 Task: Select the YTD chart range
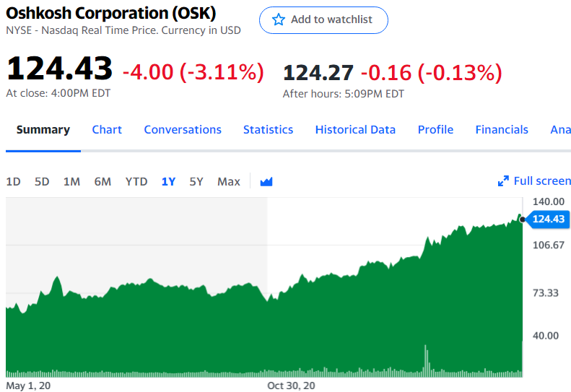point(136,181)
